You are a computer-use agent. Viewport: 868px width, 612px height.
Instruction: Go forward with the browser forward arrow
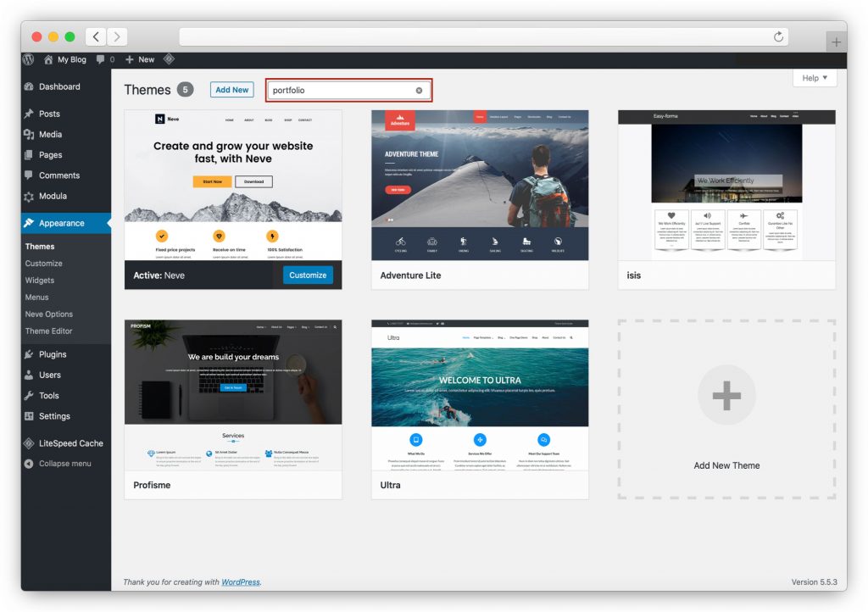click(x=117, y=36)
